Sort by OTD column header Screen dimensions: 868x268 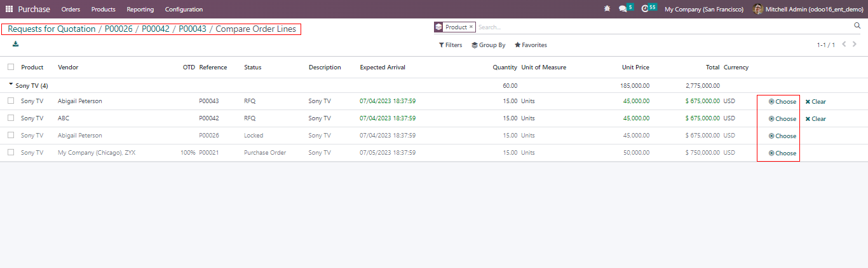pos(189,67)
